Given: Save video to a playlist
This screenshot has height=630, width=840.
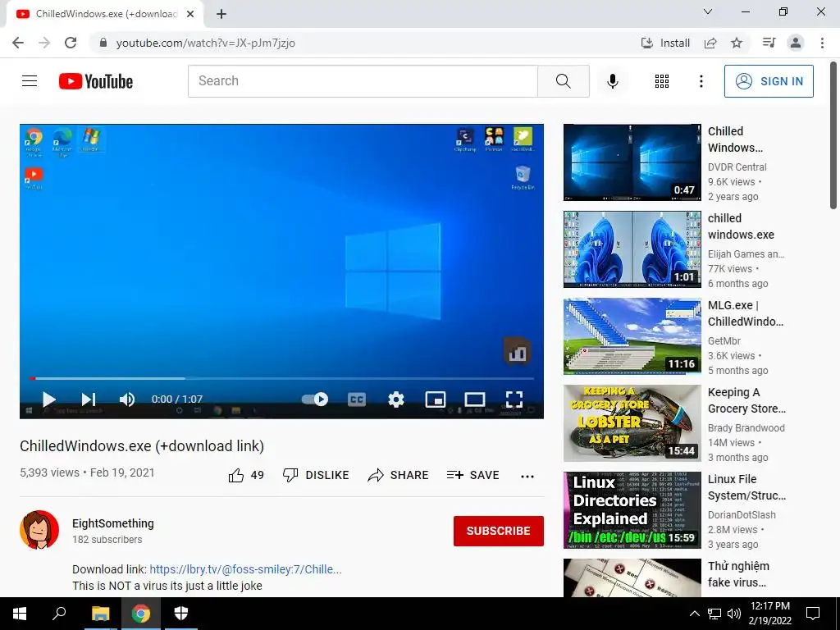Looking at the screenshot, I should pos(473,475).
